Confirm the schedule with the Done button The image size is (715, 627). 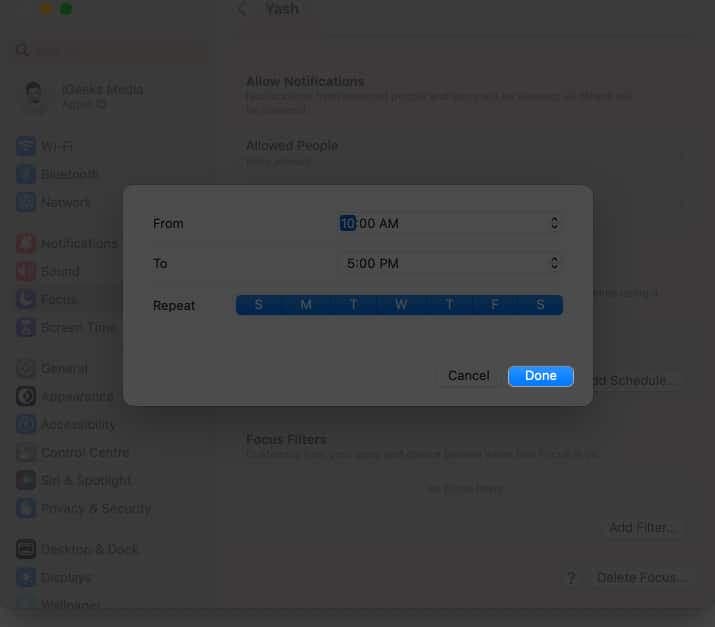click(x=541, y=376)
